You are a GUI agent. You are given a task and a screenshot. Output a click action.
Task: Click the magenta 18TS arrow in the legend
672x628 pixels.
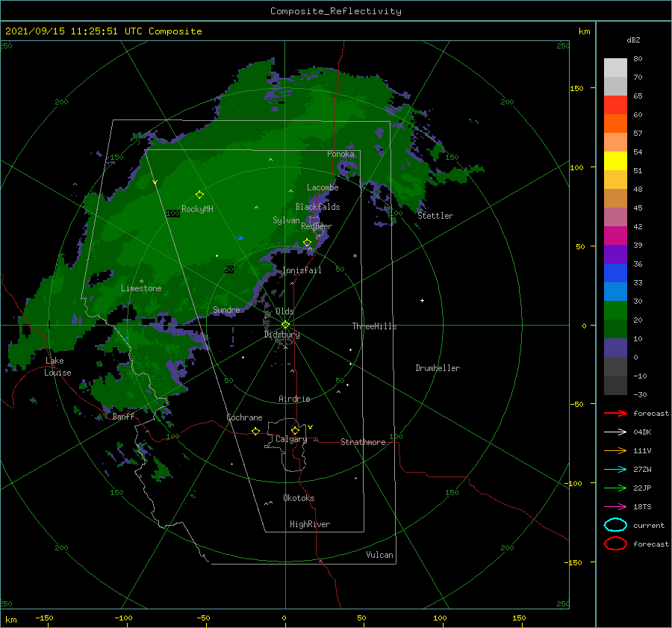point(615,506)
